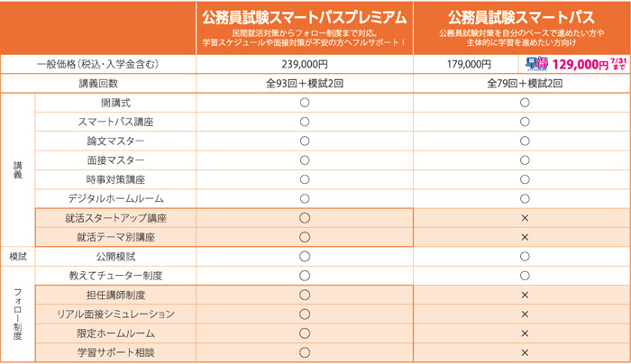The height and width of the screenshot is (364, 631).
Task: Click the 129,000円 discounted price
Action: pyautogui.click(x=580, y=64)
